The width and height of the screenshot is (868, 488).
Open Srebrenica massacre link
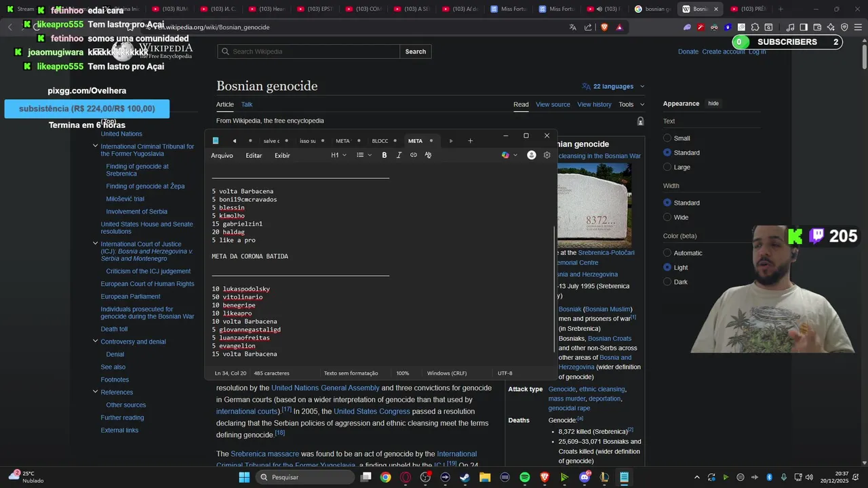[x=264, y=453]
